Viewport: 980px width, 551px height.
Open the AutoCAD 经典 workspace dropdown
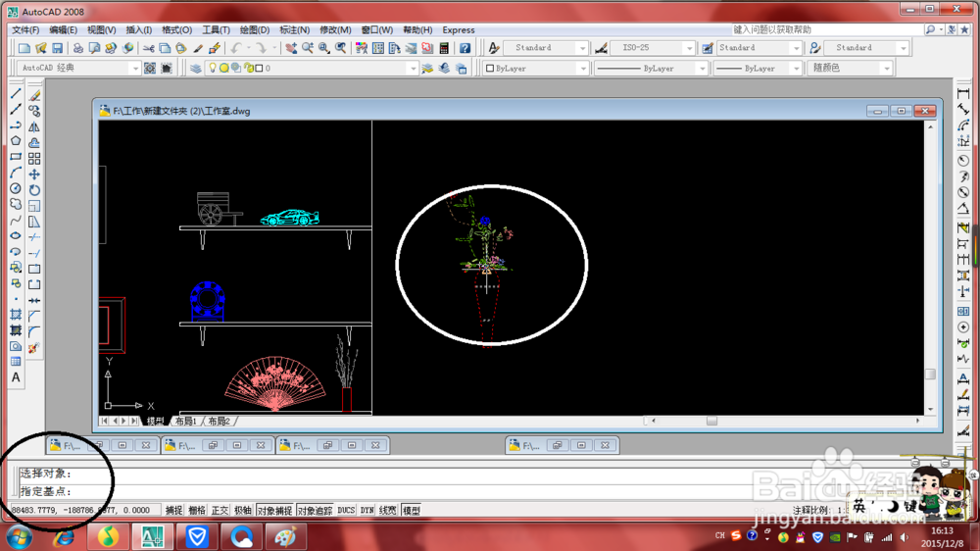(134, 69)
